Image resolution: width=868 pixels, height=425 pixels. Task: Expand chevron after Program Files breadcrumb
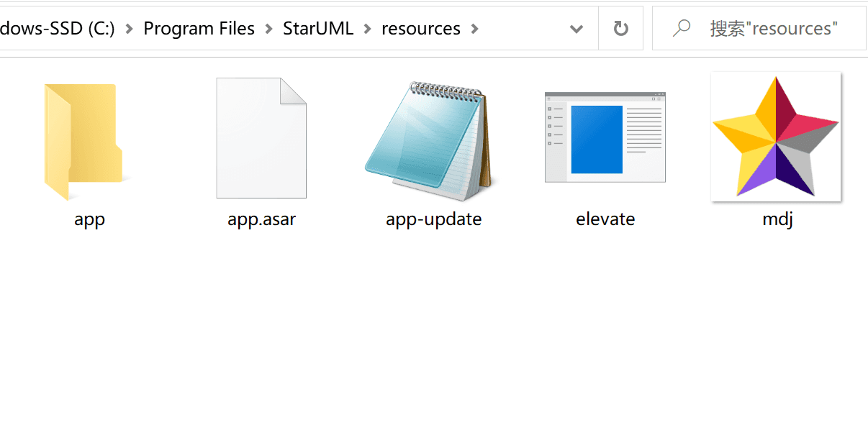click(268, 29)
